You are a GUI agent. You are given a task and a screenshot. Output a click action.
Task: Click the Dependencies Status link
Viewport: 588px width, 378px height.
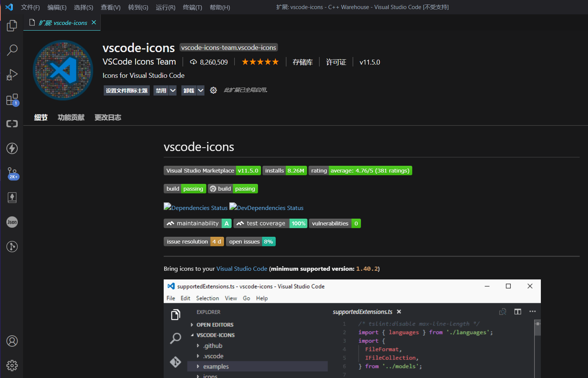click(196, 207)
